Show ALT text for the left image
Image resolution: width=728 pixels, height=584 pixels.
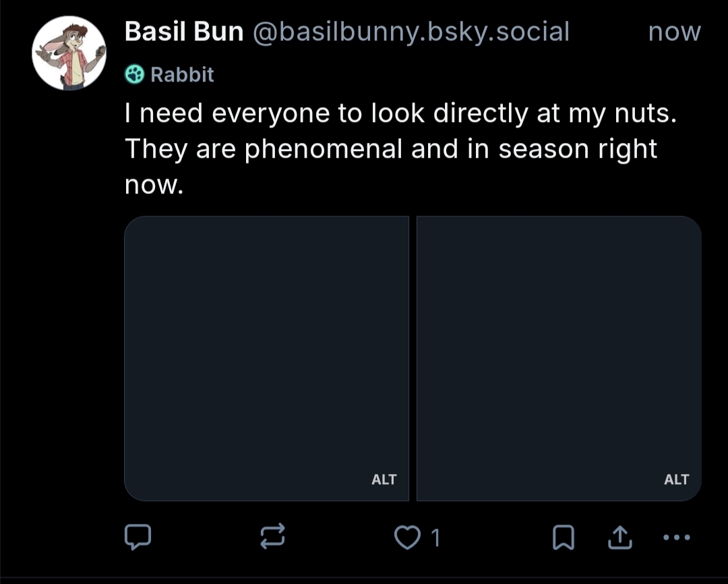pyautogui.click(x=384, y=479)
